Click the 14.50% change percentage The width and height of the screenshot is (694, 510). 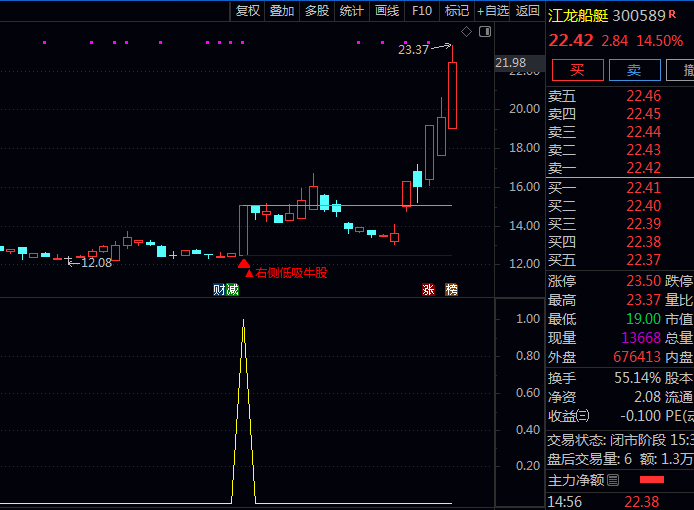[659, 41]
